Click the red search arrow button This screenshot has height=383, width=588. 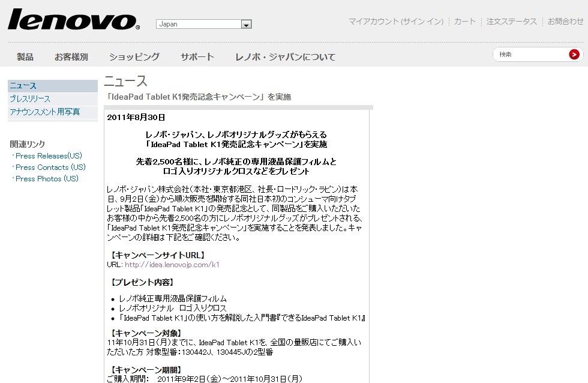click(x=574, y=55)
